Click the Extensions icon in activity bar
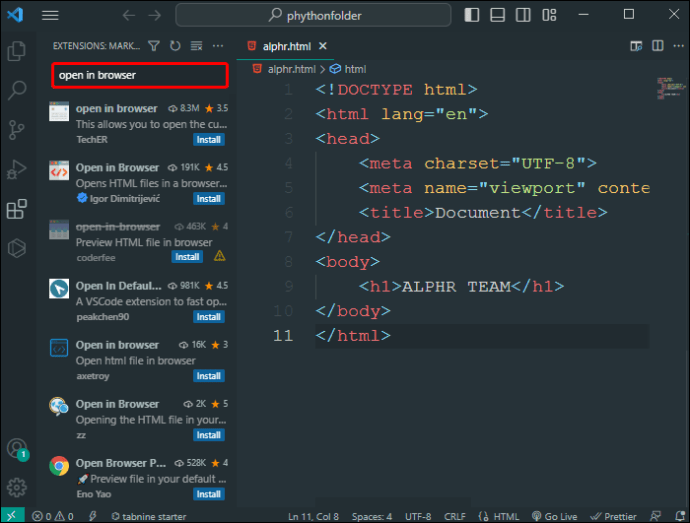 (16, 209)
